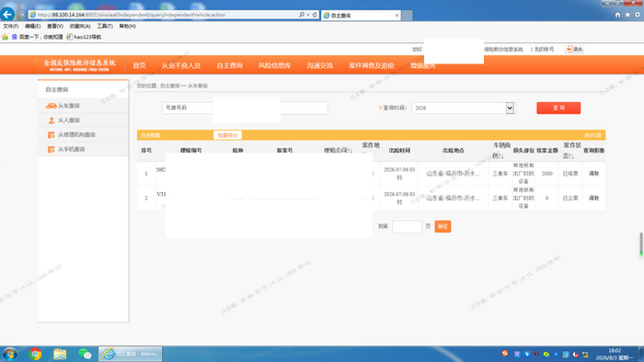
Task: Open the IE home page icon
Action: click(x=617, y=15)
